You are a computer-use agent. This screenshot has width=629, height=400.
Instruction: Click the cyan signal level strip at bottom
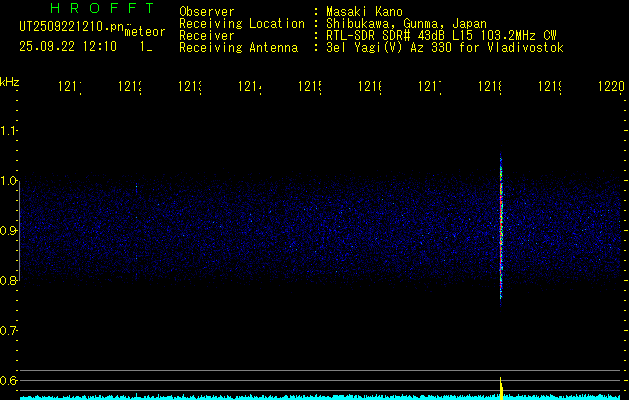coord(300,397)
